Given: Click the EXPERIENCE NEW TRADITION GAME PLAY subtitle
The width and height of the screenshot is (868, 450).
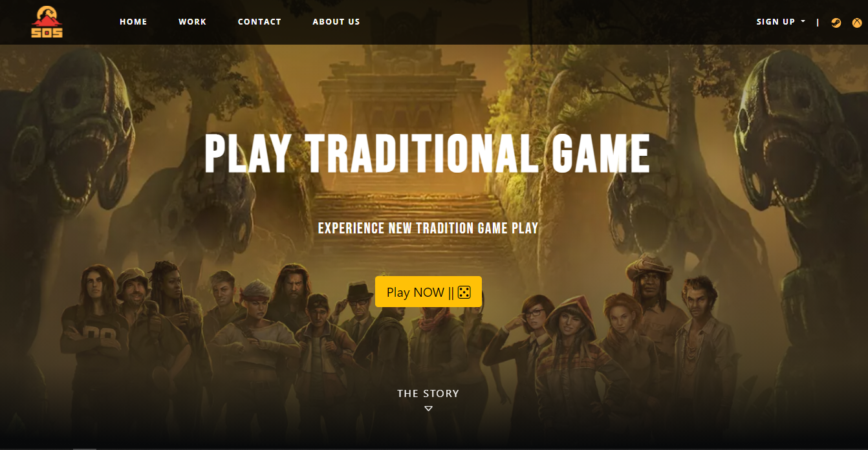Looking at the screenshot, I should click(x=428, y=228).
